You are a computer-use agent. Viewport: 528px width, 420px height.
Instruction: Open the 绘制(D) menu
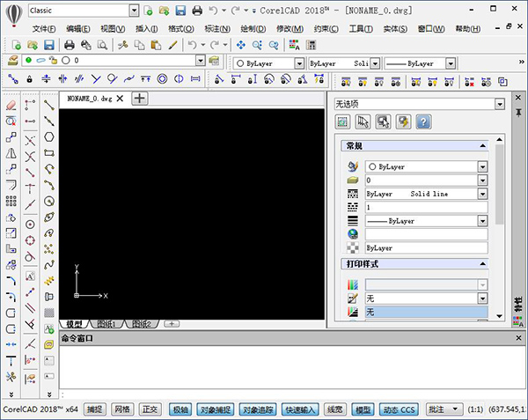253,29
